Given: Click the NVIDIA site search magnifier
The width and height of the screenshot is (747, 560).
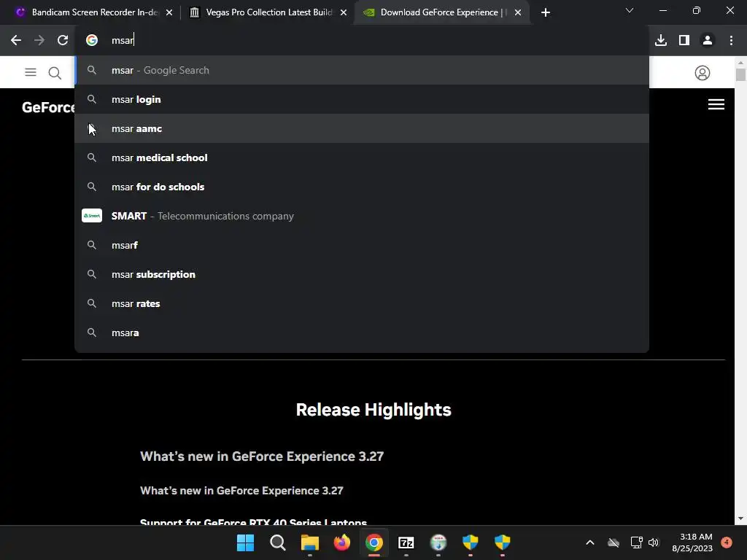Looking at the screenshot, I should (55, 73).
